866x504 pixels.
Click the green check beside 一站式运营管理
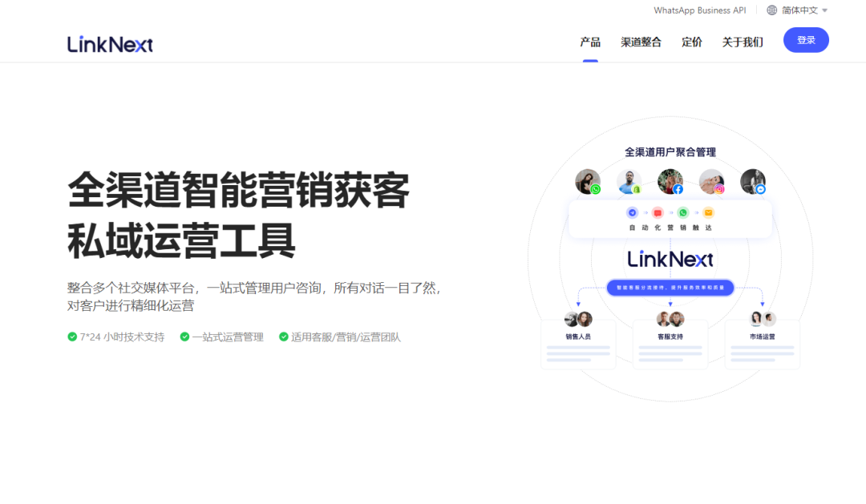click(x=184, y=337)
